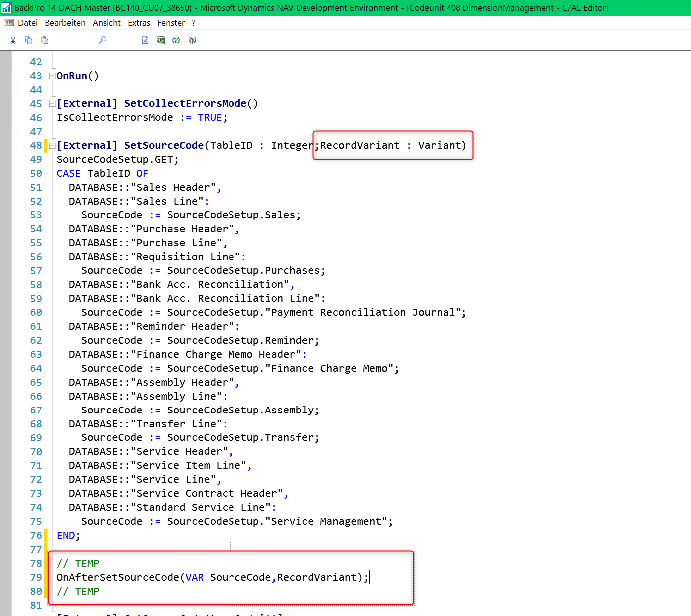
Task: Click "Requisition Line" on line 56
Action: point(186,257)
